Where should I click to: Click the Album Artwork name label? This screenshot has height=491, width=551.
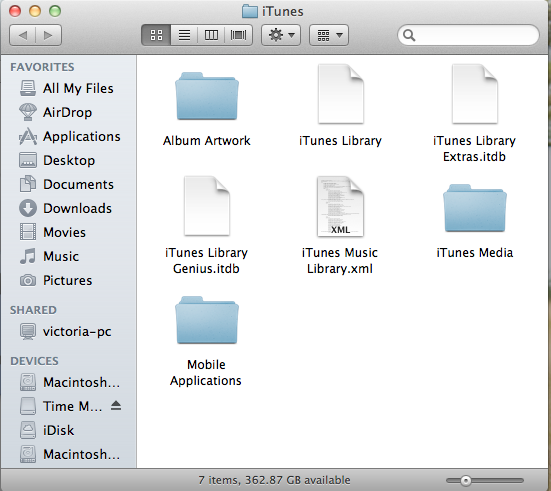point(207,141)
